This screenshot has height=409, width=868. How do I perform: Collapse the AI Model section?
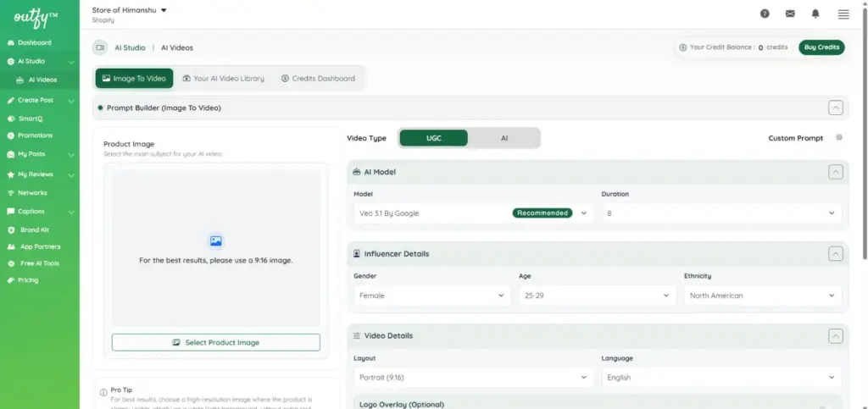tap(835, 172)
